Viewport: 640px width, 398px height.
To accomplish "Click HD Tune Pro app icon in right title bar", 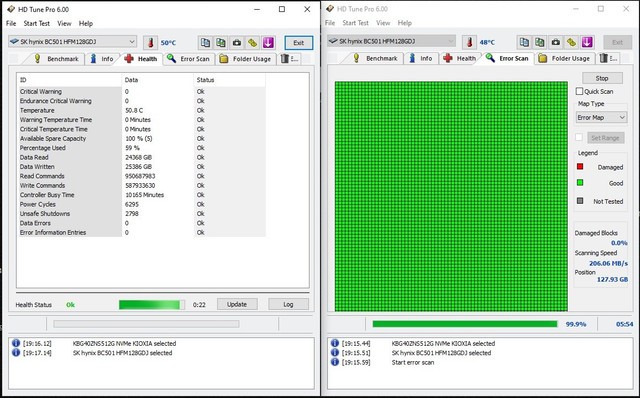I will click(330, 9).
